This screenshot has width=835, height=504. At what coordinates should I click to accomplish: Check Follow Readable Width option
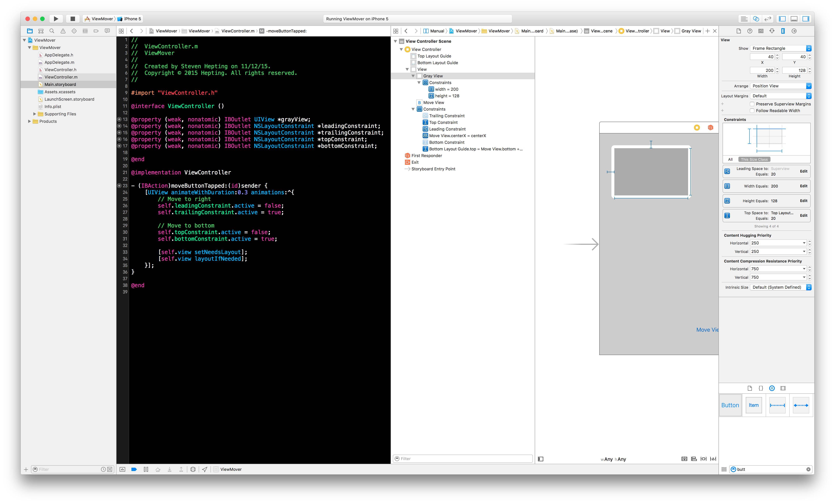pyautogui.click(x=752, y=110)
